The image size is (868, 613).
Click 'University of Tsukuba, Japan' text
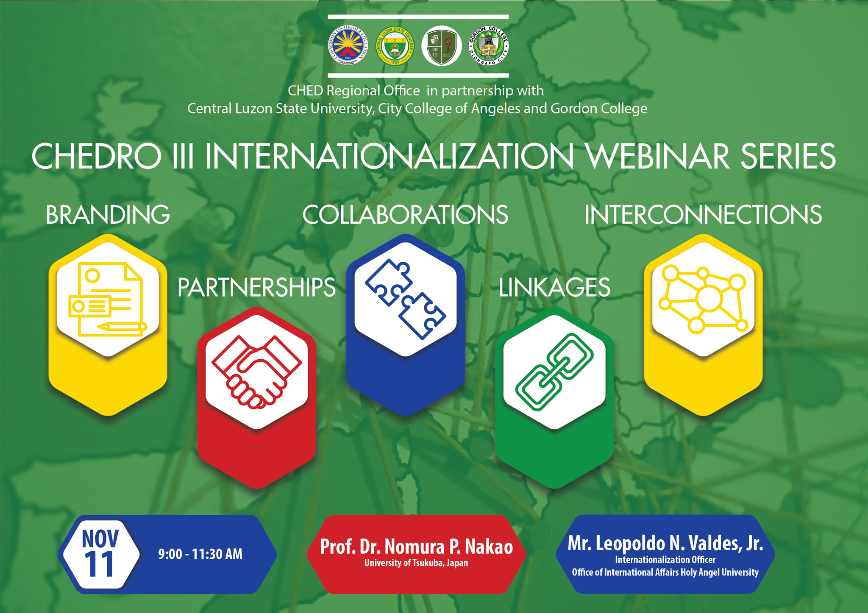(x=416, y=563)
